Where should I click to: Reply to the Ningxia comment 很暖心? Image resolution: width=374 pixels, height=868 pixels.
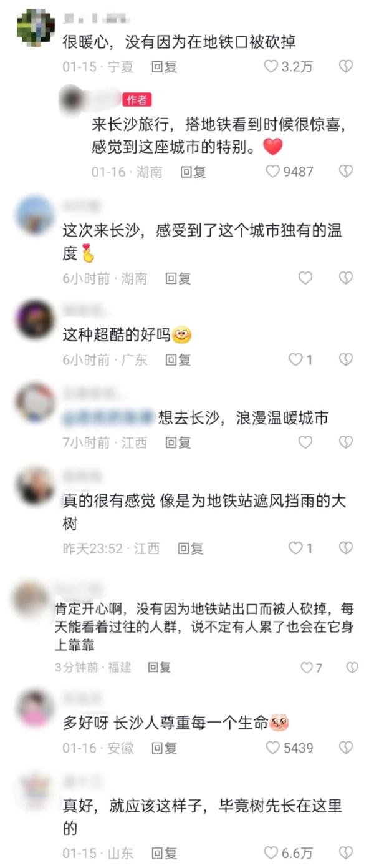coord(165,66)
